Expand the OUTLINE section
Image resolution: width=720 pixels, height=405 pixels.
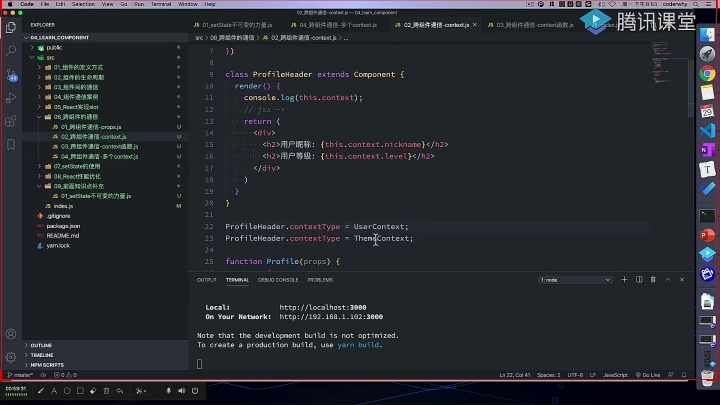coord(41,345)
